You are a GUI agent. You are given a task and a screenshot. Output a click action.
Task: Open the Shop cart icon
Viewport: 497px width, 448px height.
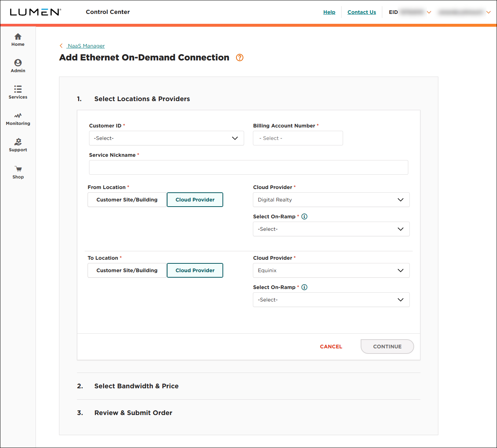tap(18, 169)
